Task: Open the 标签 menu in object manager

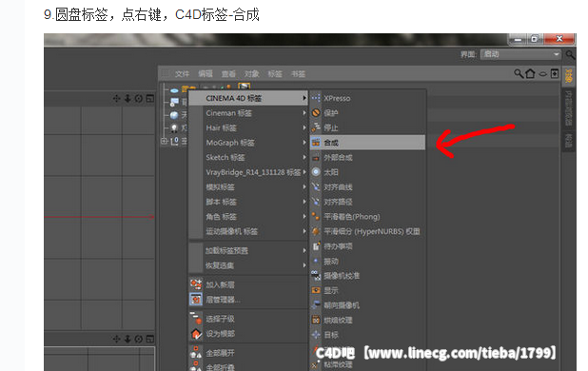Action: (275, 74)
